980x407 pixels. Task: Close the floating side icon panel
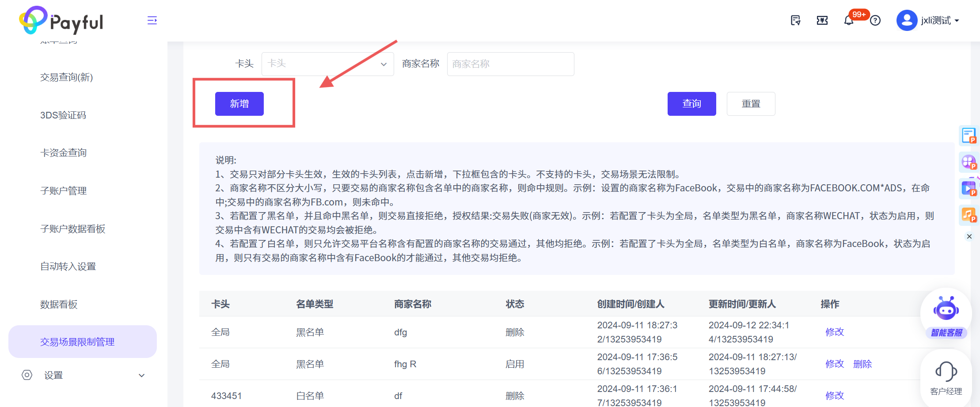click(x=969, y=236)
